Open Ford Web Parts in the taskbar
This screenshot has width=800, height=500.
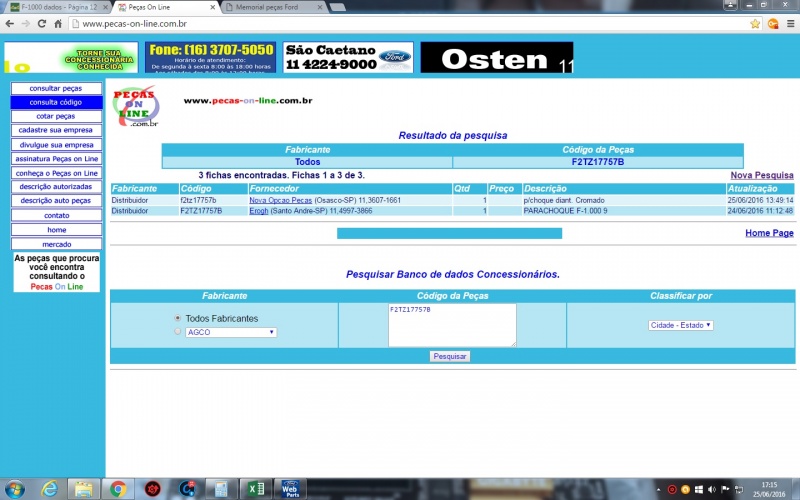(x=290, y=489)
